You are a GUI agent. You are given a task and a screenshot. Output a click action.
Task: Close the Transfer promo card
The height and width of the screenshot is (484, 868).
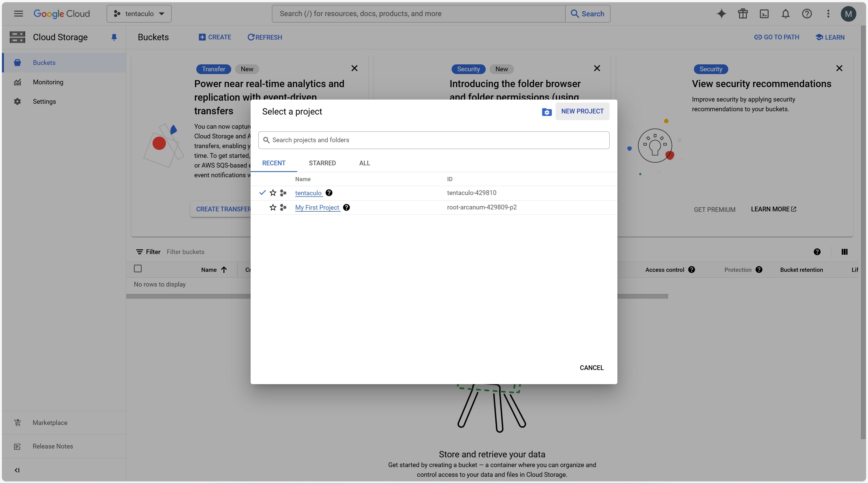355,69
